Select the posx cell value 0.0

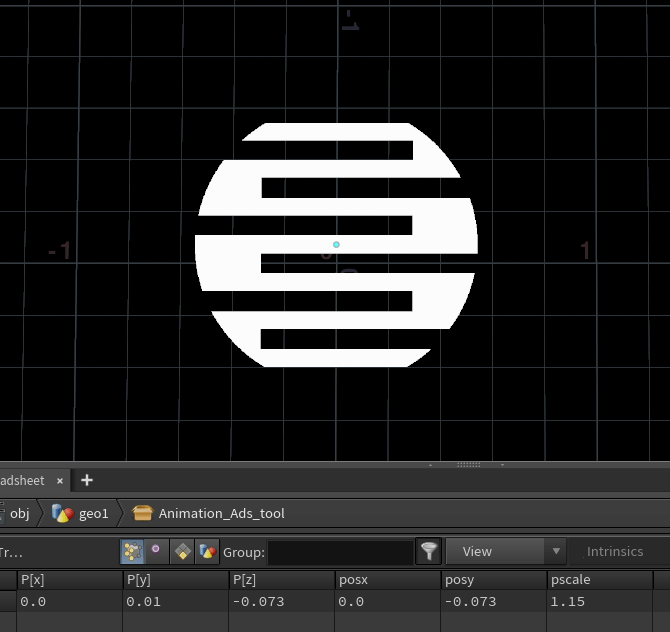click(388, 601)
